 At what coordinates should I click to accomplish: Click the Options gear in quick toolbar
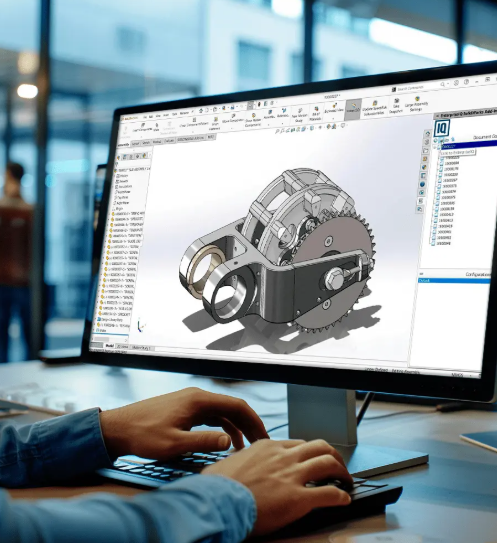[273, 103]
